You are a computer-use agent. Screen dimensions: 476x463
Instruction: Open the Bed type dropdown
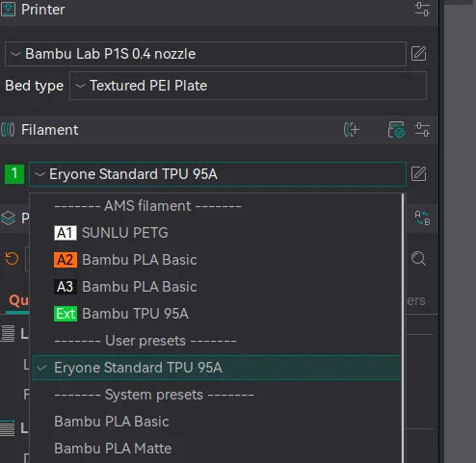pos(248,86)
